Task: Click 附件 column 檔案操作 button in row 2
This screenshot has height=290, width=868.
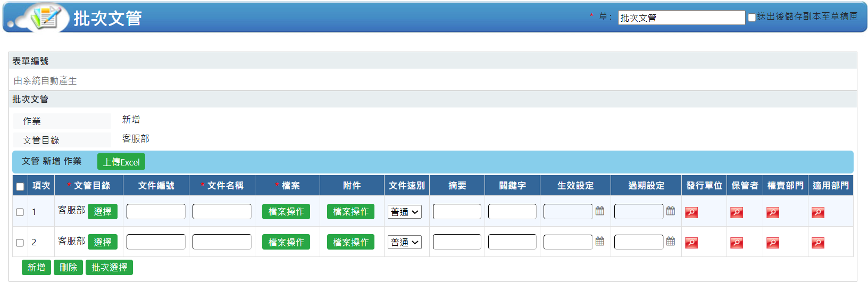Action: (x=350, y=242)
